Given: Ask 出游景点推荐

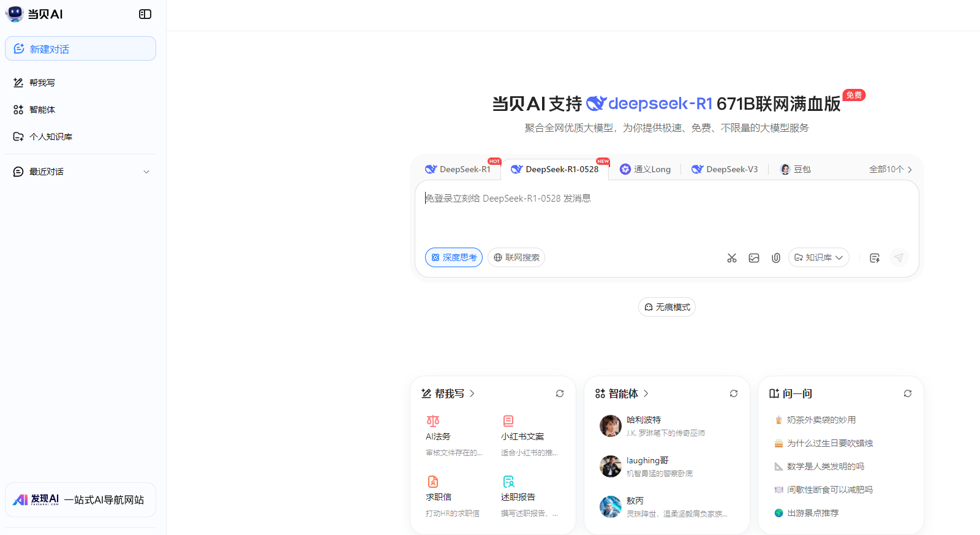Looking at the screenshot, I should [807, 513].
